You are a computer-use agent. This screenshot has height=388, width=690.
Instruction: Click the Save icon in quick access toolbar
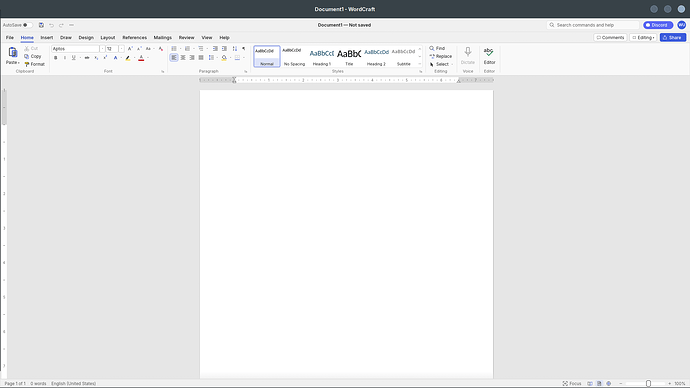click(41, 25)
